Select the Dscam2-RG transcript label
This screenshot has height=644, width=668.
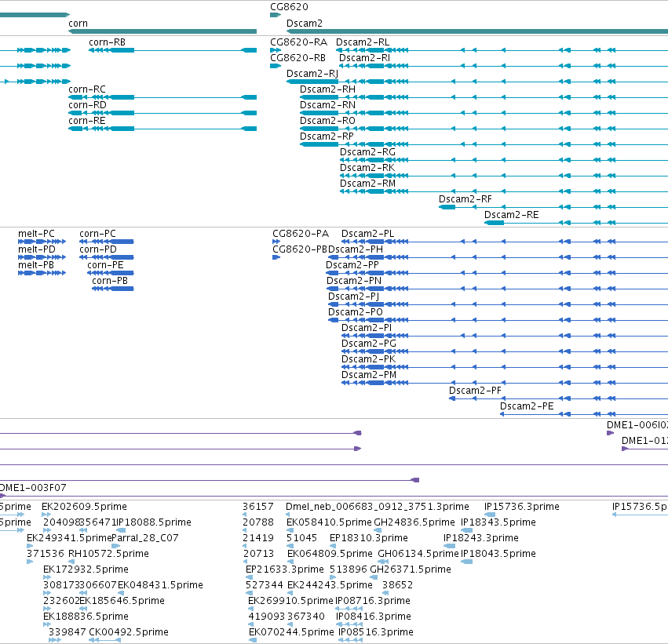pos(367,152)
